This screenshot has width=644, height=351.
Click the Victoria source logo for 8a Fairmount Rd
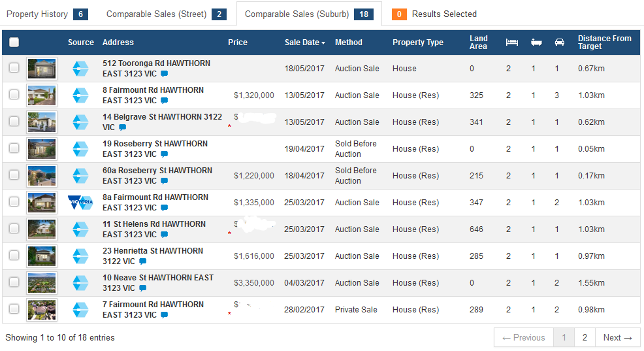(80, 203)
